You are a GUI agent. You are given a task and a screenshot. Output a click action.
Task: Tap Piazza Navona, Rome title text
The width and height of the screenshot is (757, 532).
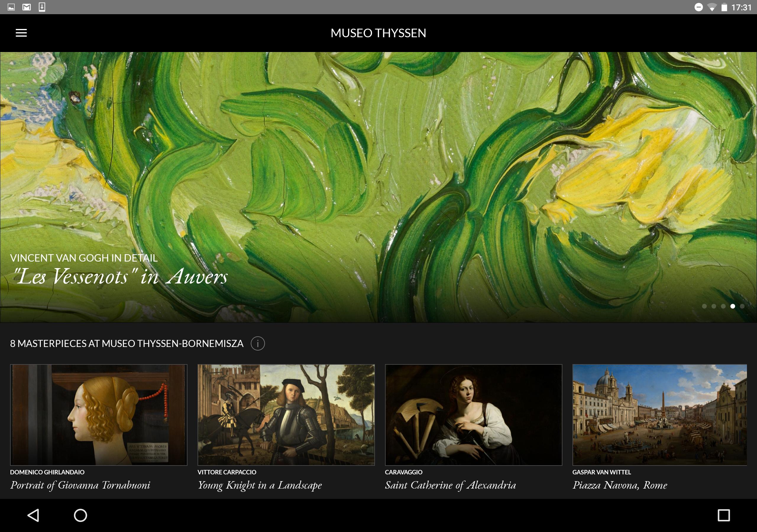click(x=620, y=485)
